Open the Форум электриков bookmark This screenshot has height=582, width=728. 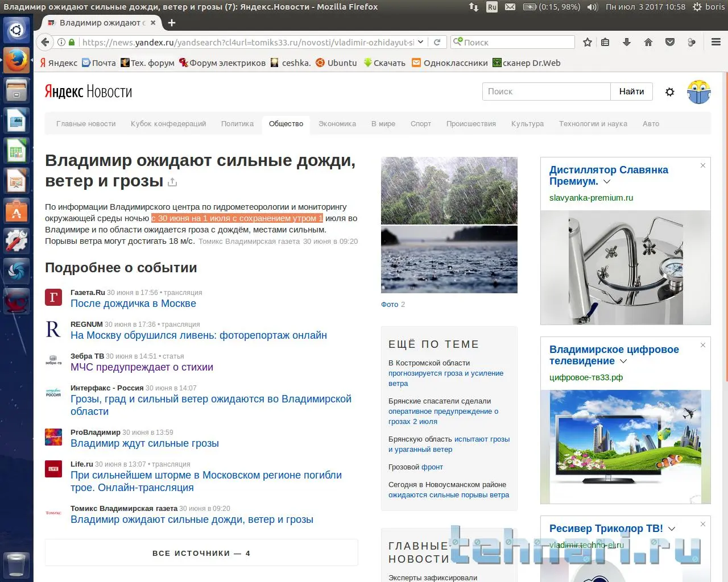point(222,63)
